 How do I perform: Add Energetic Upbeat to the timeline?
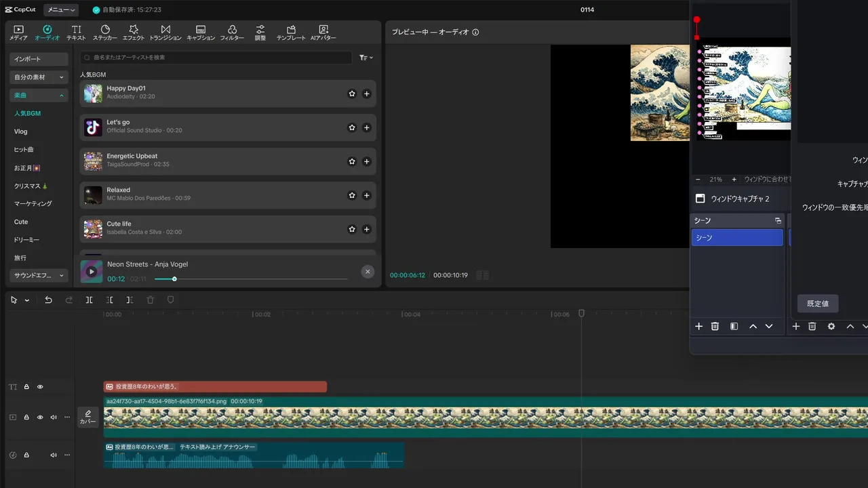(367, 161)
